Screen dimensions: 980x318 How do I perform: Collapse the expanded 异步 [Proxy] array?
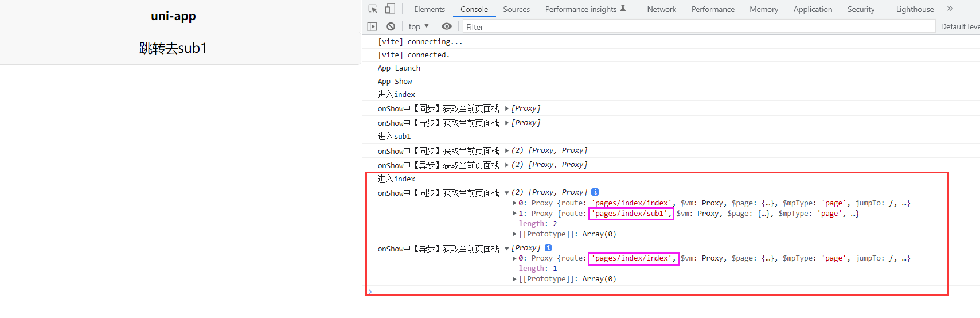click(507, 249)
